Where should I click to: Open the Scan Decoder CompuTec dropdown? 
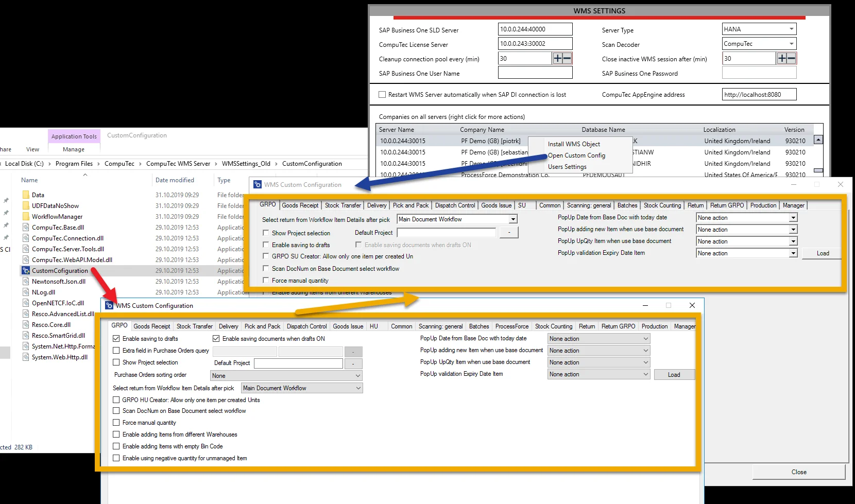(791, 44)
